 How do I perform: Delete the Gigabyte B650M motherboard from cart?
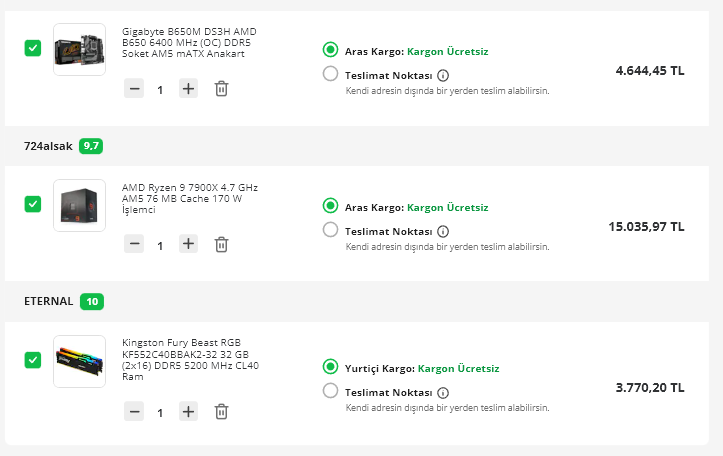pos(221,89)
